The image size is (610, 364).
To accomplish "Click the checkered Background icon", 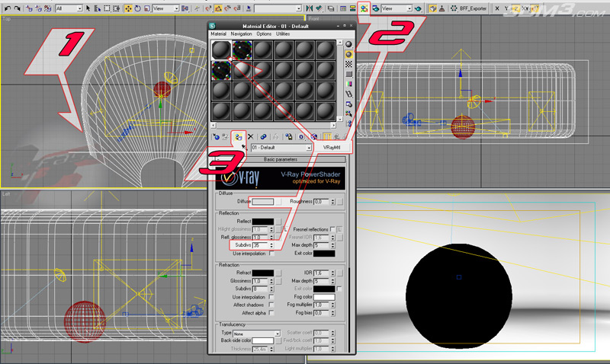I will (349, 64).
